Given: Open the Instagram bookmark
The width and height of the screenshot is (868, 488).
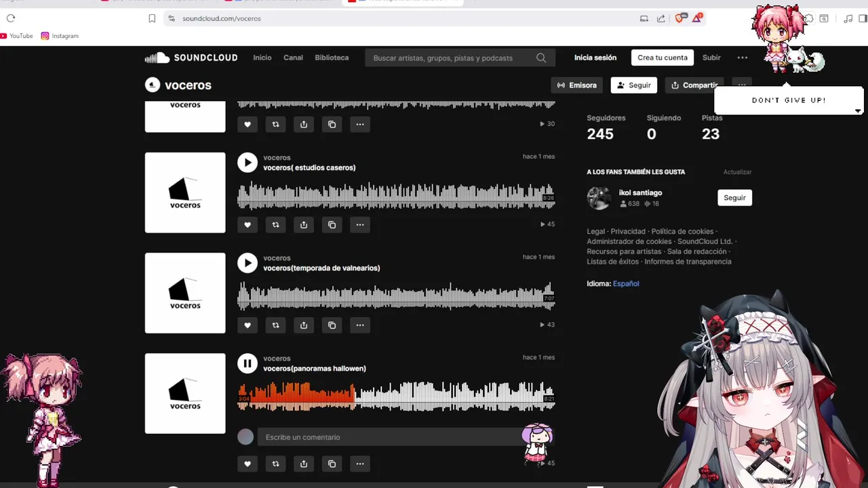Looking at the screenshot, I should (x=60, y=36).
